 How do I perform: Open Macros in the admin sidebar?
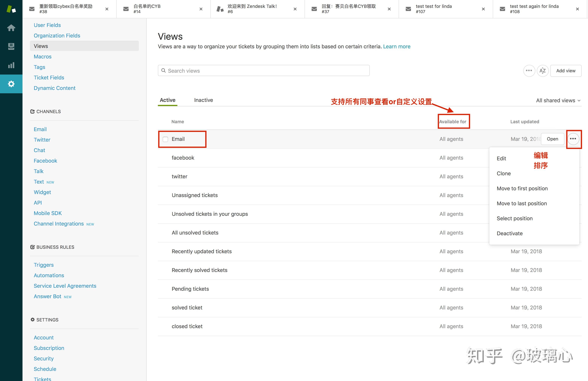[x=43, y=57]
